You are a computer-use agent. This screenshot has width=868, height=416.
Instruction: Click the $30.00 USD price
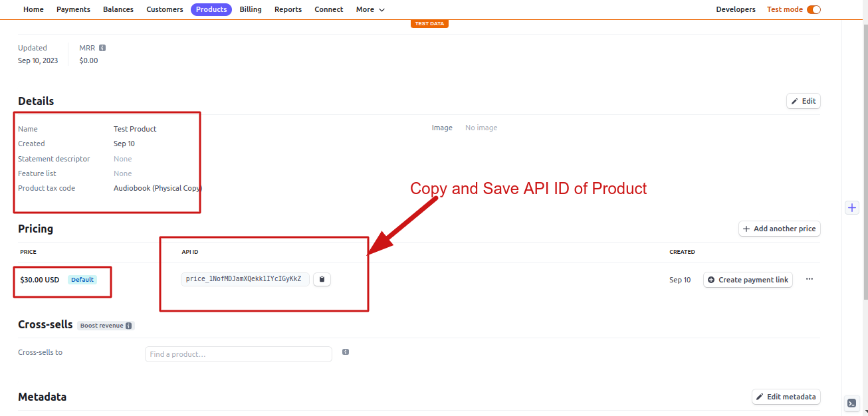tap(40, 280)
